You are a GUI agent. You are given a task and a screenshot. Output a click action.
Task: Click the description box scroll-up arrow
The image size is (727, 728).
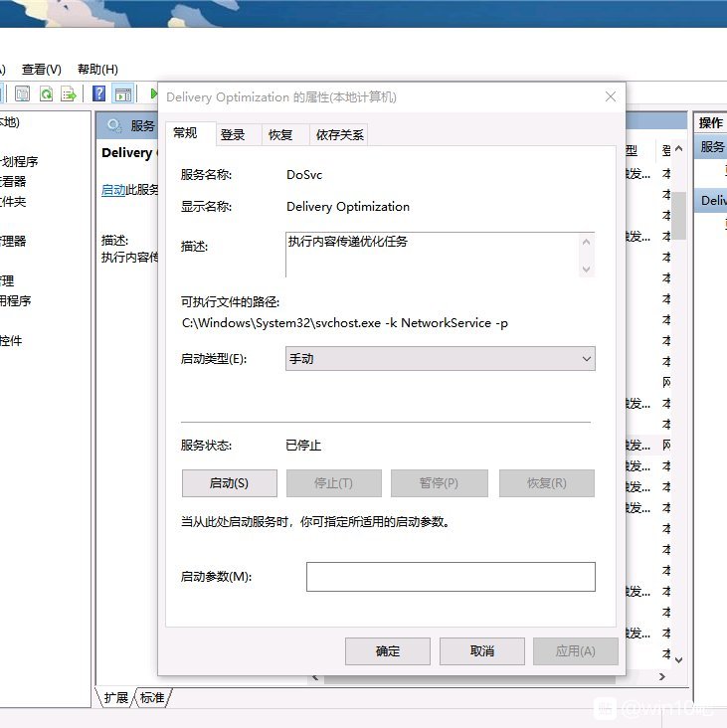[587, 242]
